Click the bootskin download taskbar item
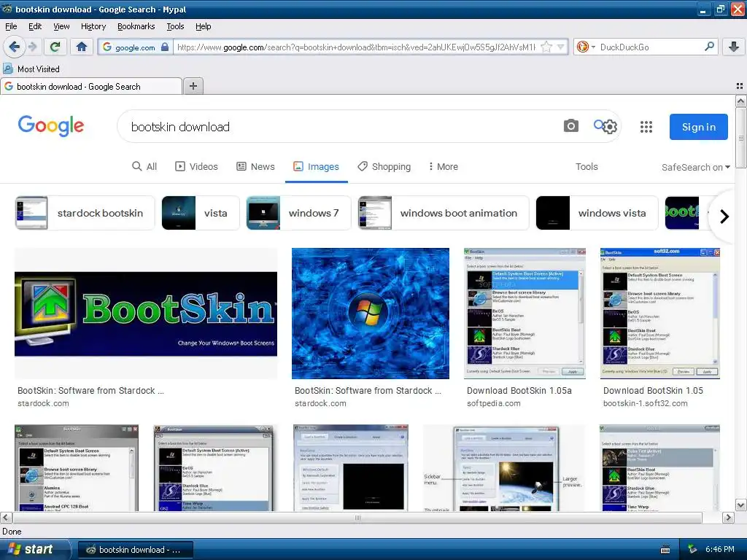This screenshot has height=560, width=747. click(135, 550)
